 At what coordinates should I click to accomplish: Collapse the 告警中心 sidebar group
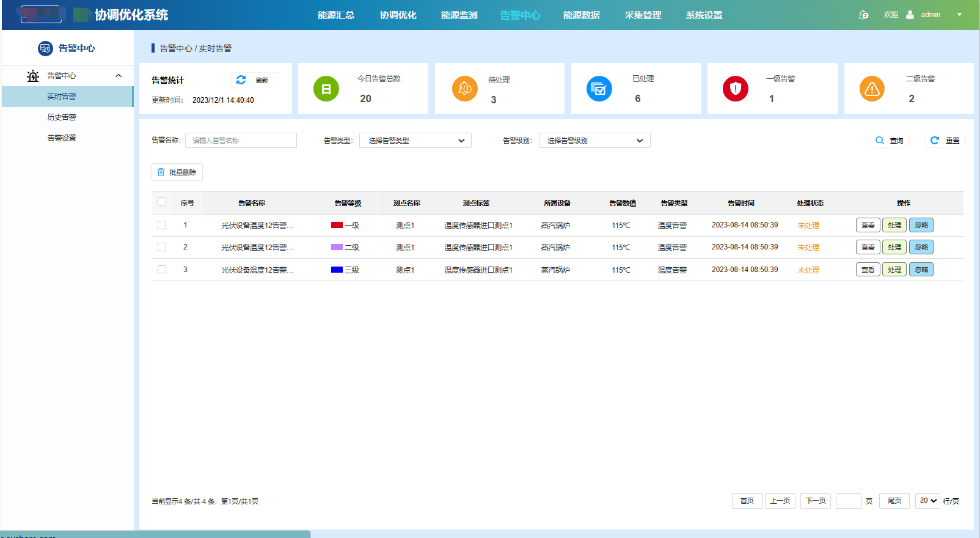click(119, 76)
